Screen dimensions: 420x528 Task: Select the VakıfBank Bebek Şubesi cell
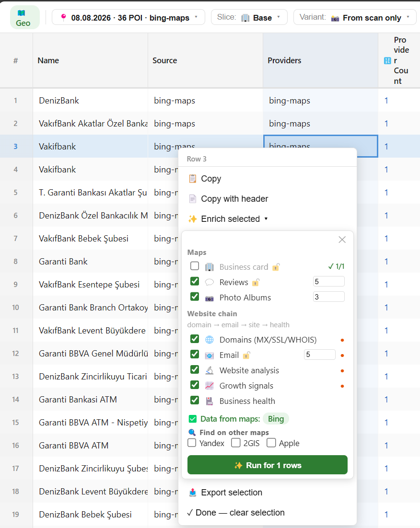[x=90, y=239]
